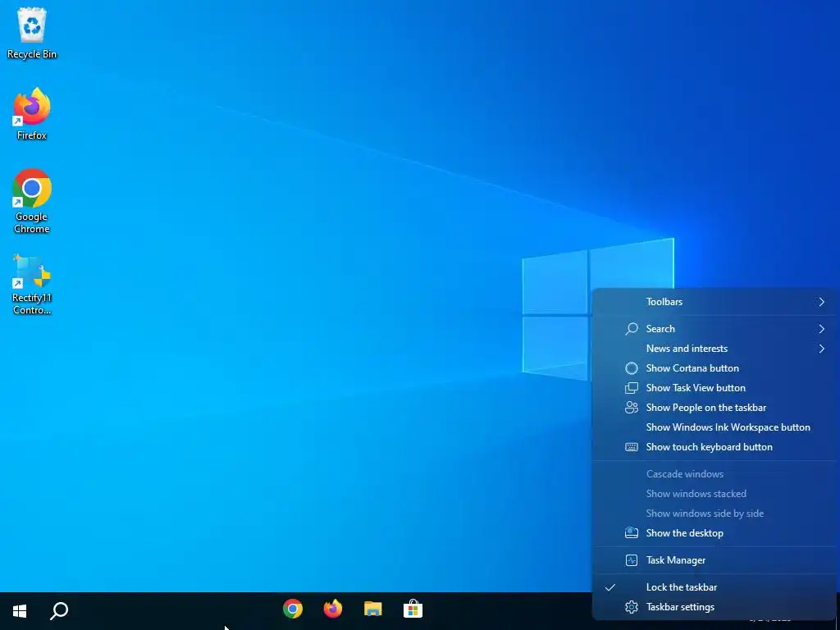Open Microsoft Store from the taskbar
The width and height of the screenshot is (840, 630).
pos(413,609)
